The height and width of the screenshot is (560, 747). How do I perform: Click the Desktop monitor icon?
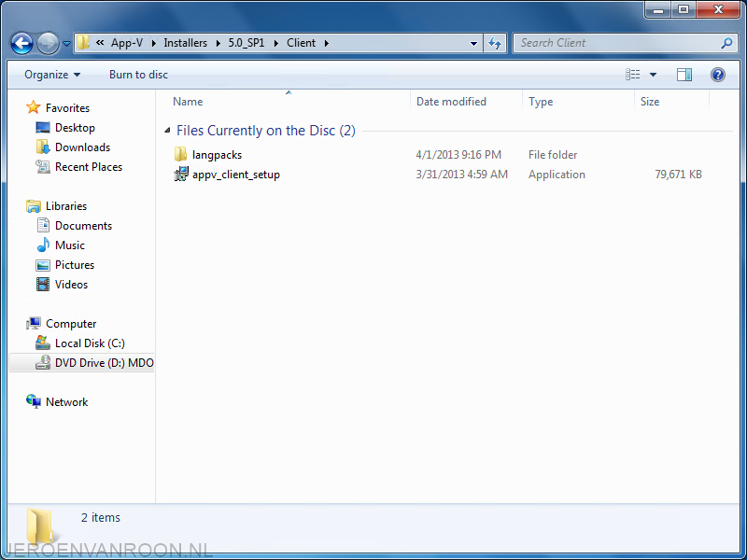point(43,128)
